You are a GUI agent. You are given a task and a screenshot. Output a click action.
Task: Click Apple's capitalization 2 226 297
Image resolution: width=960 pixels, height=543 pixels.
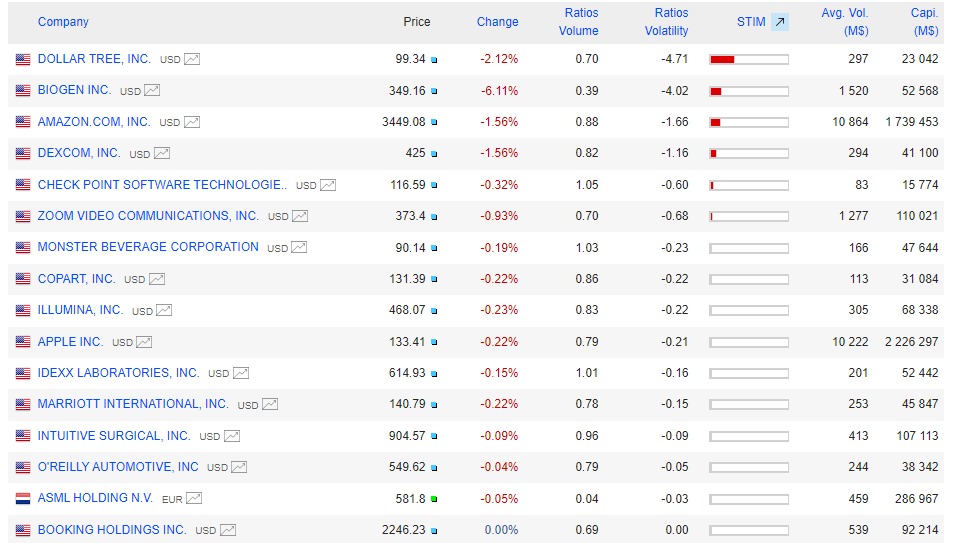coord(912,342)
